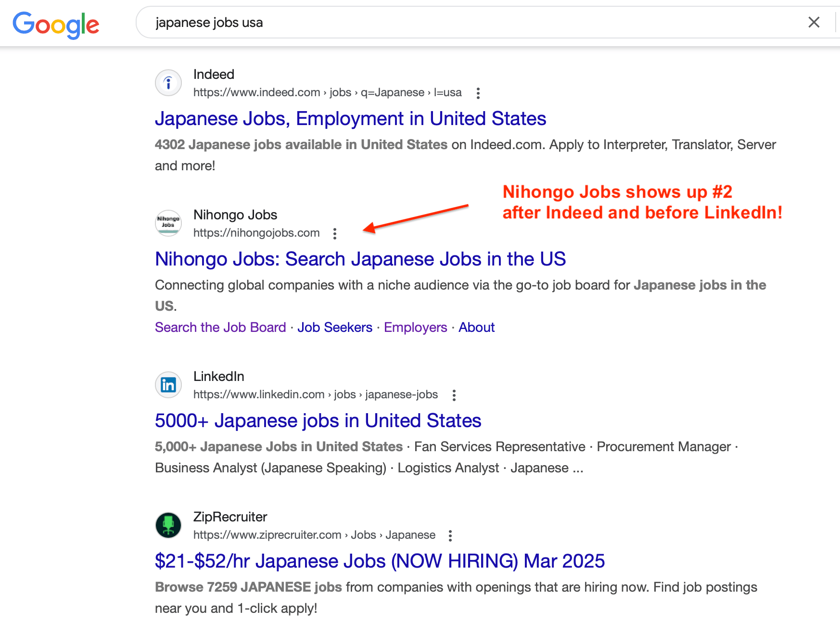Open the 'Job Seekers' sitelink

tap(335, 327)
